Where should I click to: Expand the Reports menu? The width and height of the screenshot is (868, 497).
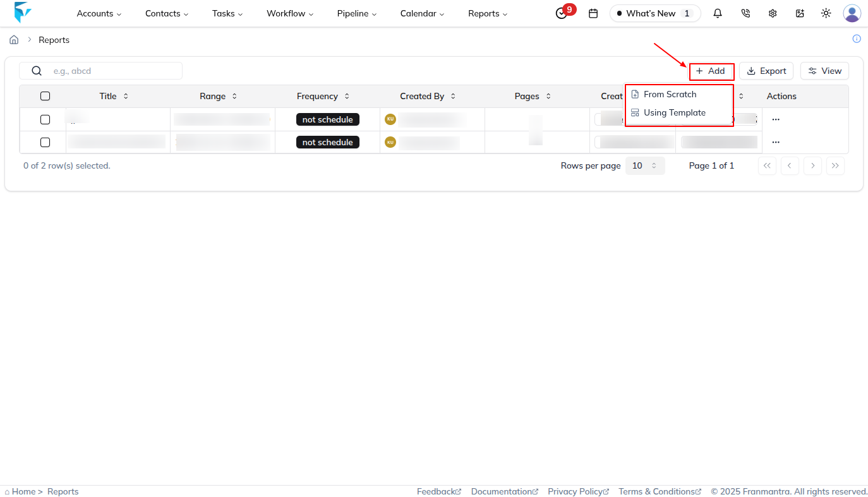coord(488,13)
